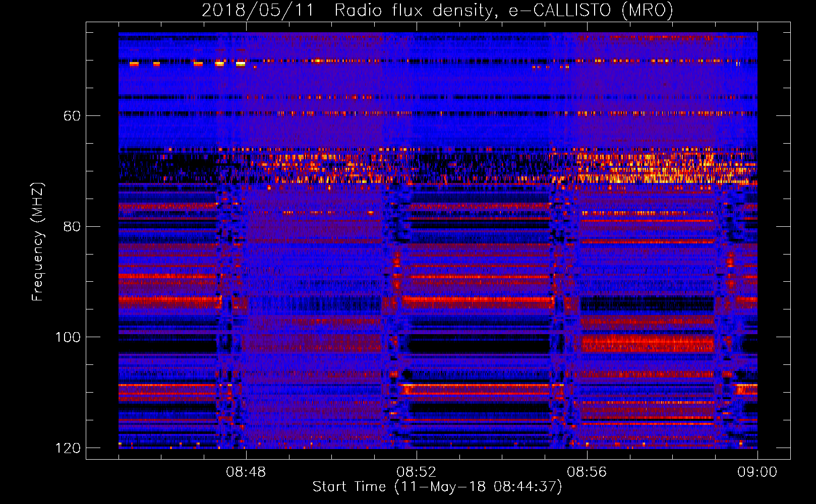Viewport: 816px width, 504px height.
Task: Click the 80 frequency tick label
Action: pyautogui.click(x=72, y=226)
